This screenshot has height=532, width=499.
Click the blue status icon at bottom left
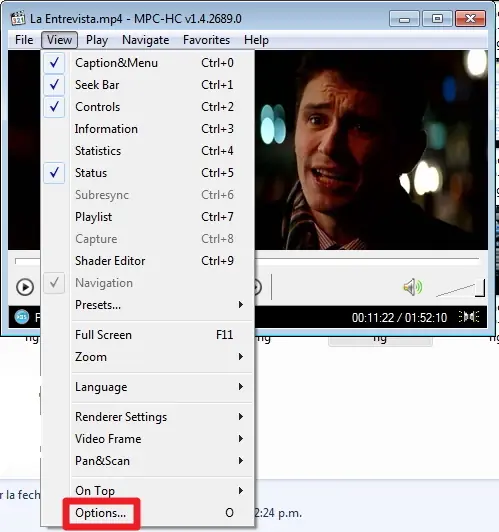[x=22, y=317]
